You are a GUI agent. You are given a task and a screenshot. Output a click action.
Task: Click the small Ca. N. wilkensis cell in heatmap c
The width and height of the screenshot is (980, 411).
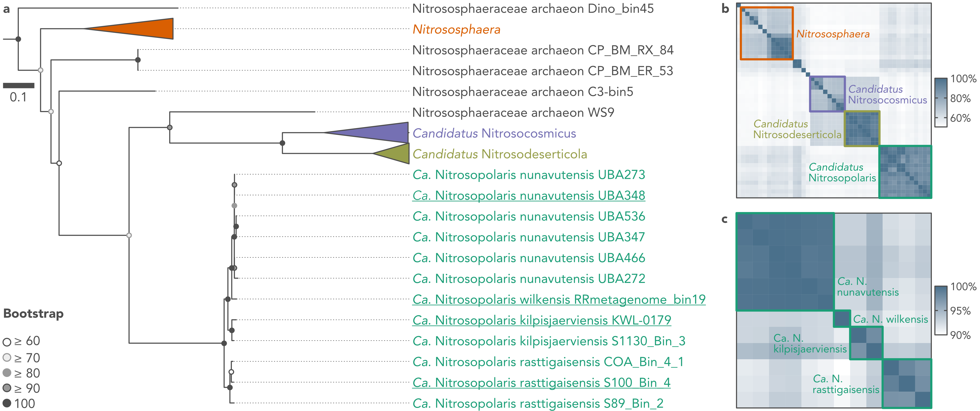842,319
